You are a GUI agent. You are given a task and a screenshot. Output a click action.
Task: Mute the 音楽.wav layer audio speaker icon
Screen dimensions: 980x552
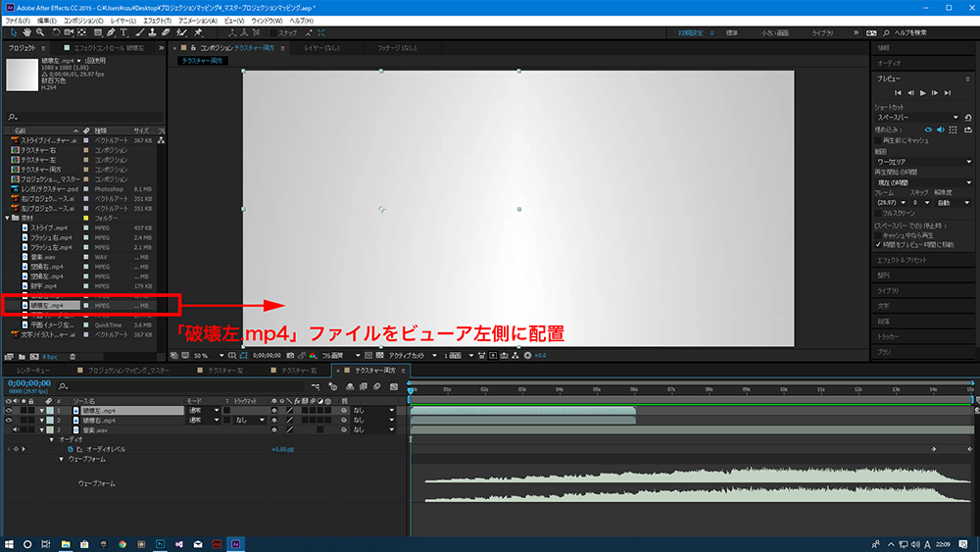(x=16, y=429)
